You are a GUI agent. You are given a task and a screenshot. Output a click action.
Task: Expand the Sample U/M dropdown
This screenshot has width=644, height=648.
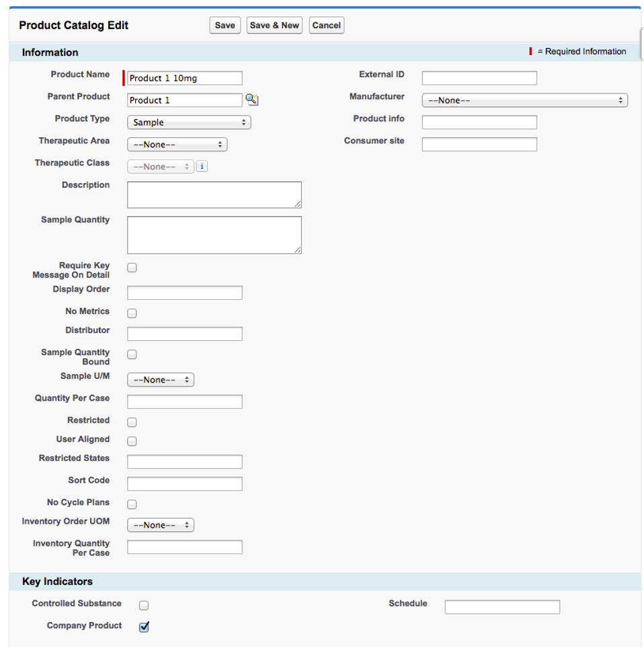pyautogui.click(x=161, y=380)
